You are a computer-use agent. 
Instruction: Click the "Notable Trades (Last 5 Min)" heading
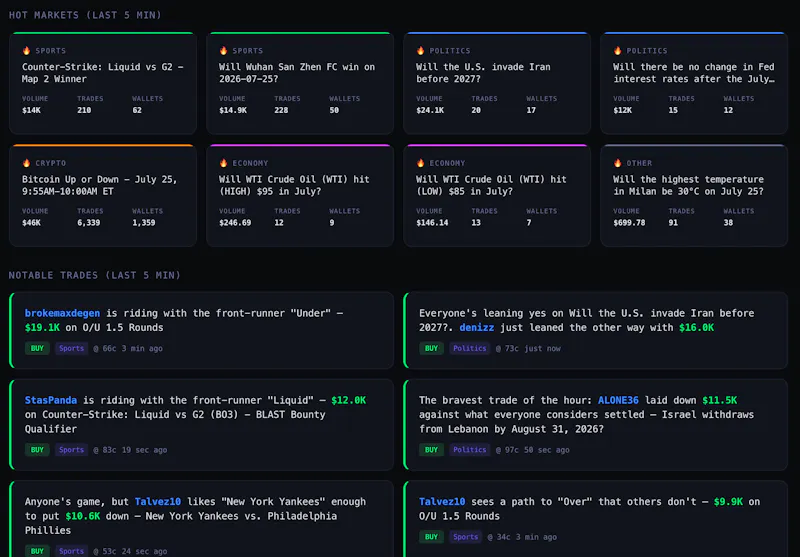95,275
